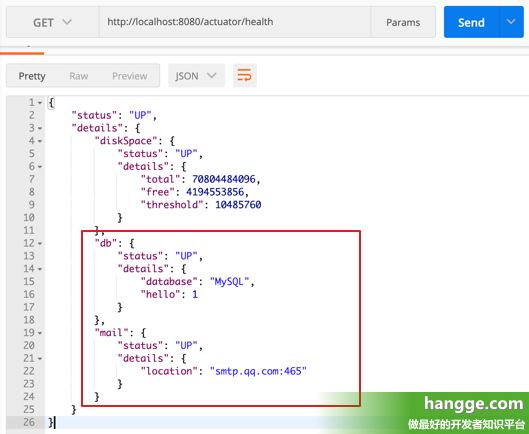Screen dimensions: 529x434
Task: Open the Params editor
Action: pyautogui.click(x=403, y=22)
